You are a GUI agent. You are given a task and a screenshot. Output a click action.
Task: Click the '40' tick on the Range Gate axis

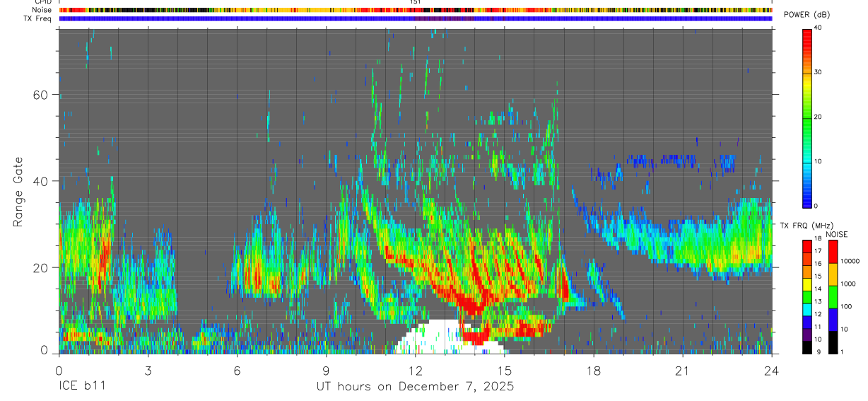coord(40,181)
